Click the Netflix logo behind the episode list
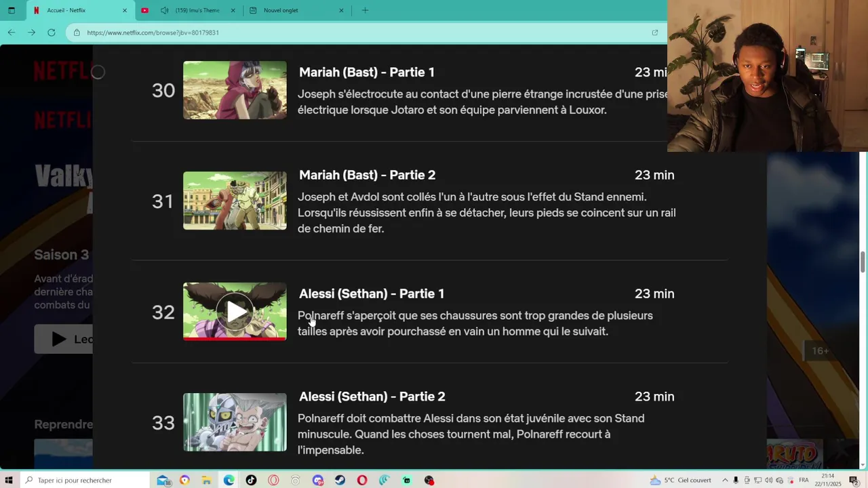Viewport: 868px width, 488px height. coord(62,70)
